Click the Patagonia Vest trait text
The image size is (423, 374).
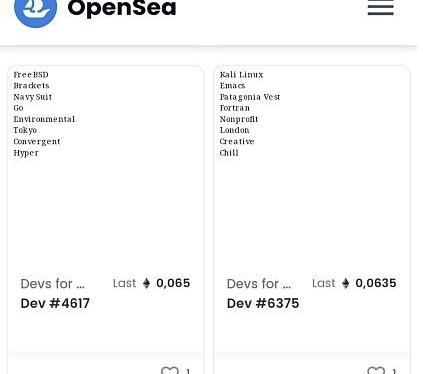pos(250,97)
